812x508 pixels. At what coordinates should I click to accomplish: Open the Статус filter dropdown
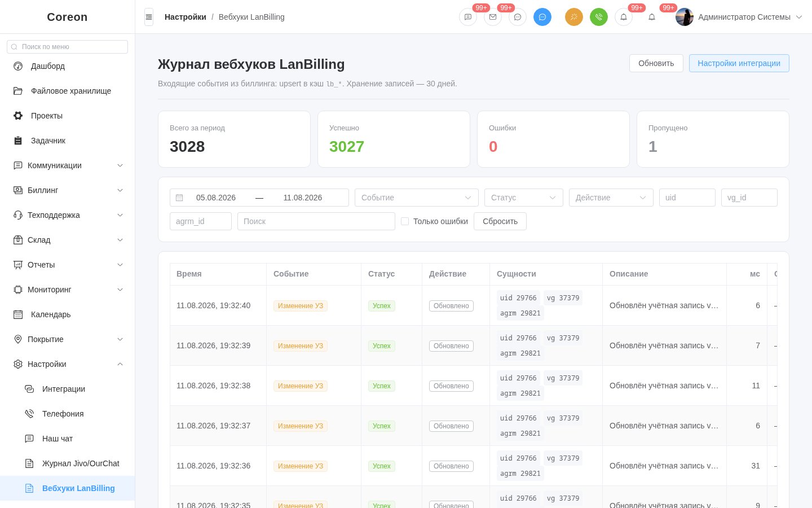click(x=524, y=198)
